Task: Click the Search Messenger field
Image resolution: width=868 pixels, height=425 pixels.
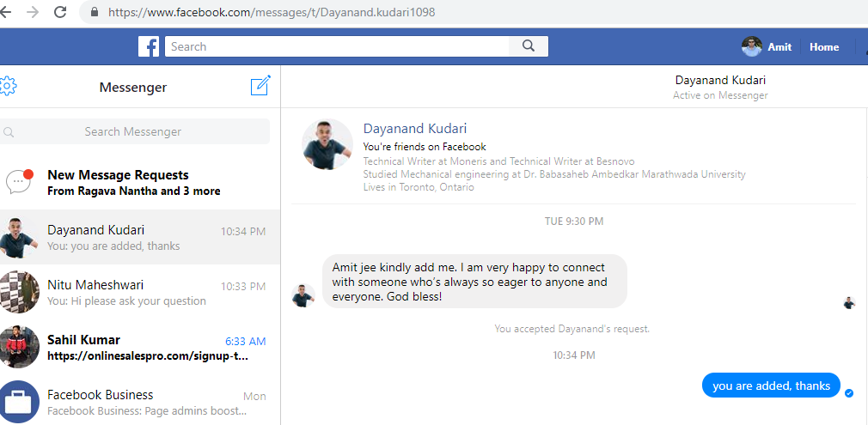Action: [x=133, y=131]
